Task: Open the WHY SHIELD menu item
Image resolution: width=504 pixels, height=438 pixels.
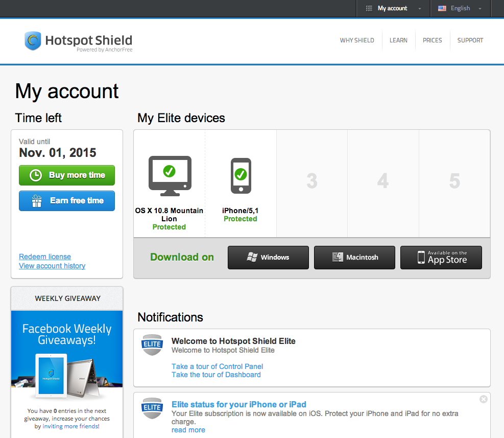Action: (357, 40)
